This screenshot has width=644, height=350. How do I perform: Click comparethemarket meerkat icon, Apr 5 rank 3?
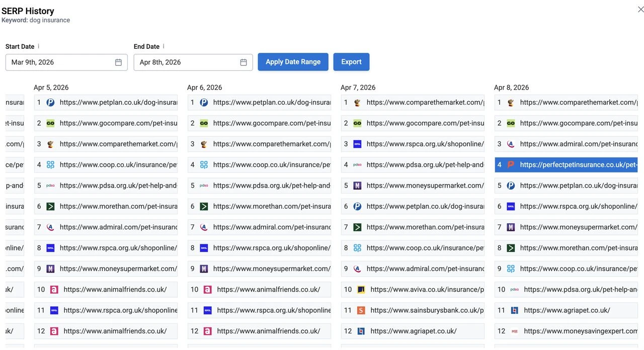(x=50, y=144)
